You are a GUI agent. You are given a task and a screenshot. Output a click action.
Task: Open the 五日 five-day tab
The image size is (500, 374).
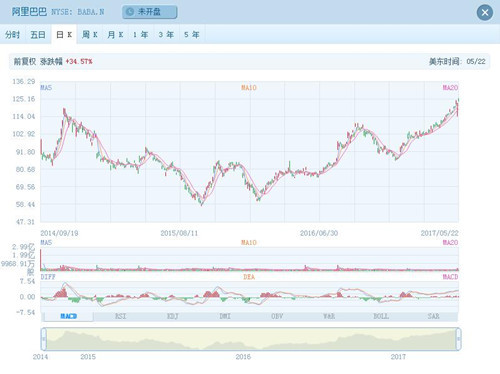coord(38,34)
